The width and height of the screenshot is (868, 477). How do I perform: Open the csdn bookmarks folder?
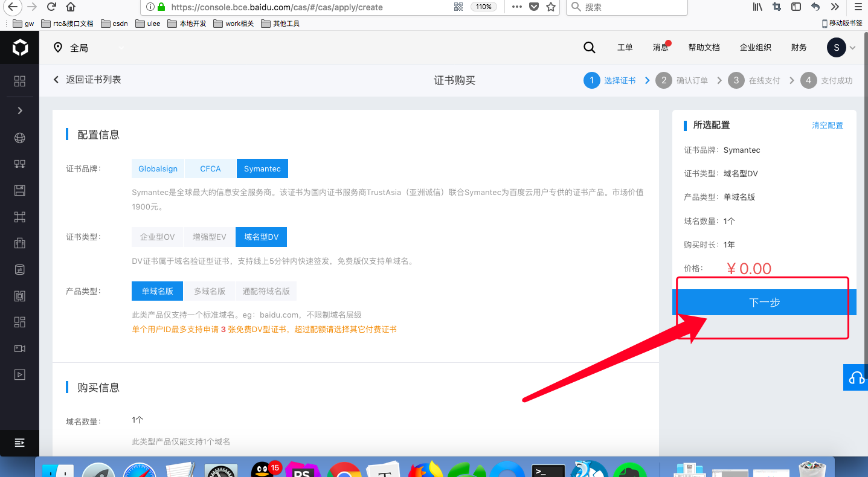click(114, 24)
